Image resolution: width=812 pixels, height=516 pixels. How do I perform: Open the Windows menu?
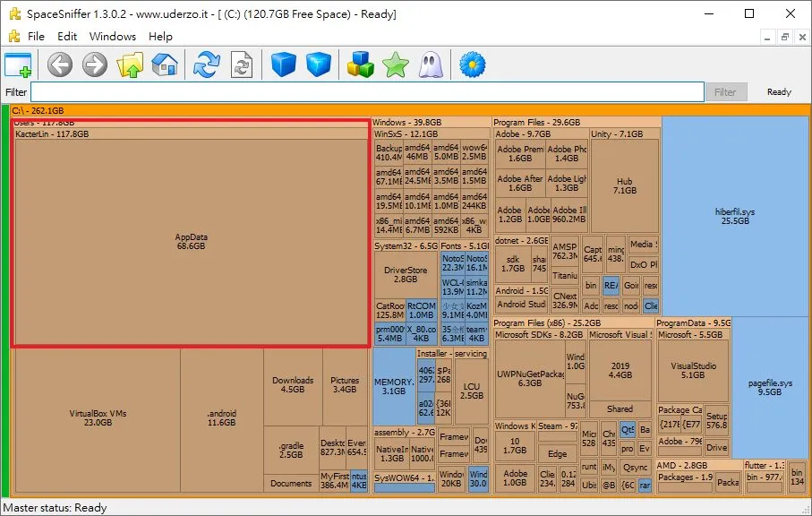click(x=113, y=36)
